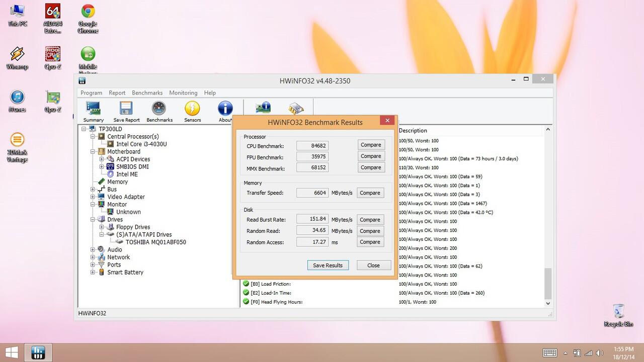This screenshot has width=644, height=362.
Task: Select TOSHIBA MQ01ABF050 drive entry
Action: pos(155,242)
